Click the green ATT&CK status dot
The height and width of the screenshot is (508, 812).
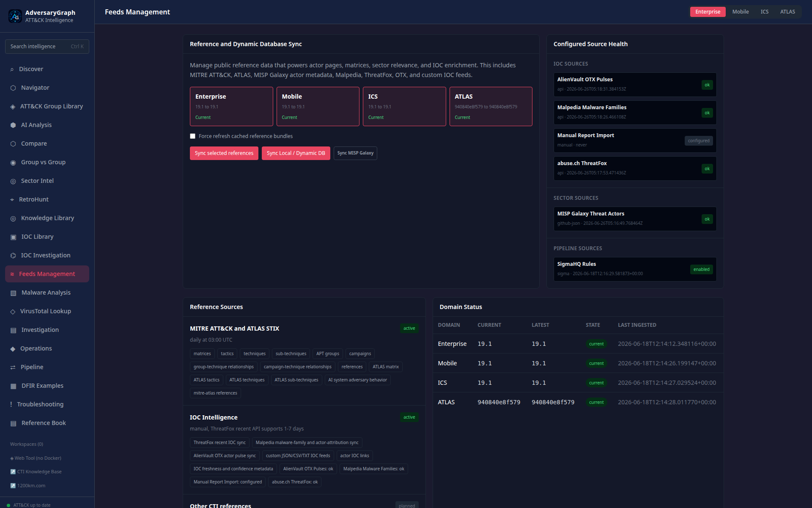[8, 505]
